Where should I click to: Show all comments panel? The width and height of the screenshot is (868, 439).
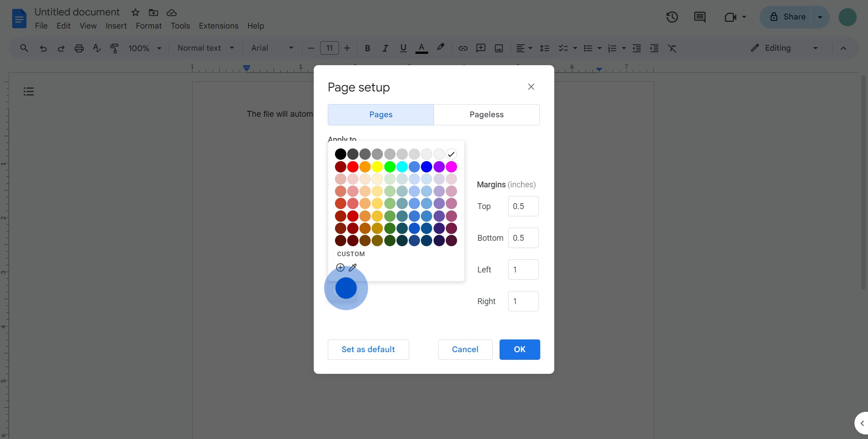coord(700,17)
